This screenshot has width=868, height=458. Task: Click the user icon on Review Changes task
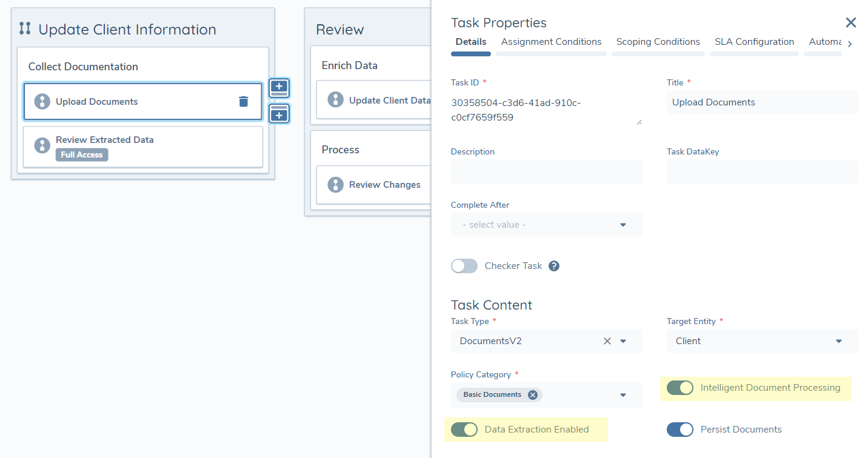click(335, 185)
